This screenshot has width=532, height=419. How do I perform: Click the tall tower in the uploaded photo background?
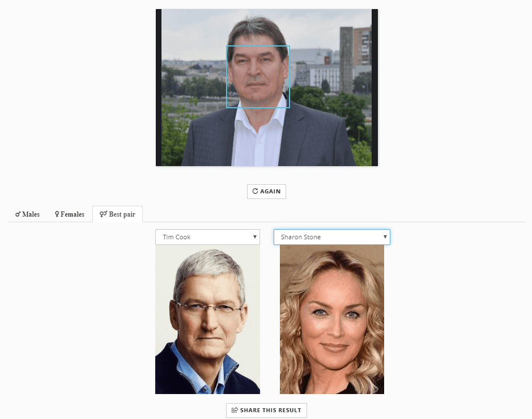tap(346, 60)
